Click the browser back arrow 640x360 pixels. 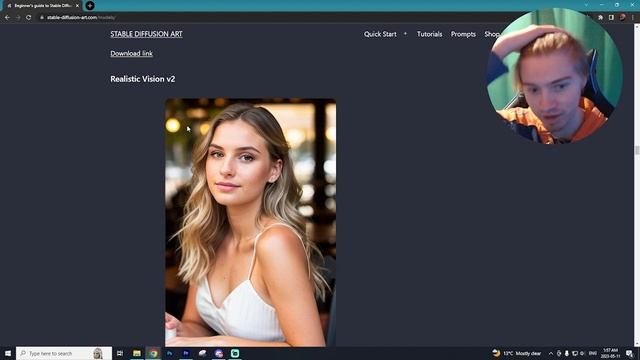[7, 18]
